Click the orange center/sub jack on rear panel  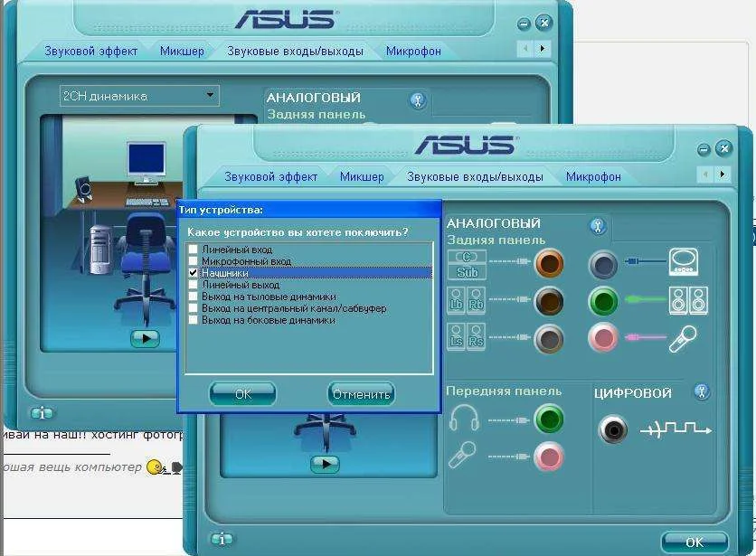click(x=549, y=263)
